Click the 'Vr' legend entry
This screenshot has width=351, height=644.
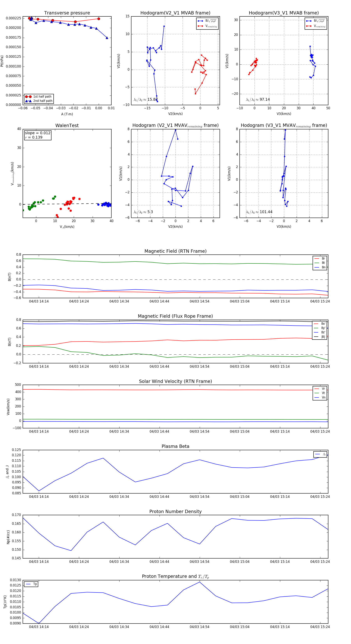pos(320,389)
